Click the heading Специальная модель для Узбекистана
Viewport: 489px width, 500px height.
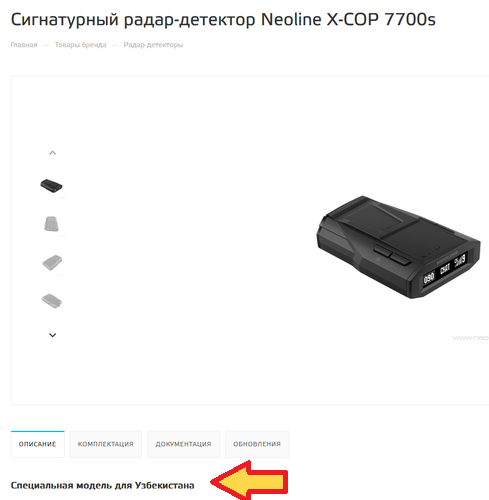102,485
